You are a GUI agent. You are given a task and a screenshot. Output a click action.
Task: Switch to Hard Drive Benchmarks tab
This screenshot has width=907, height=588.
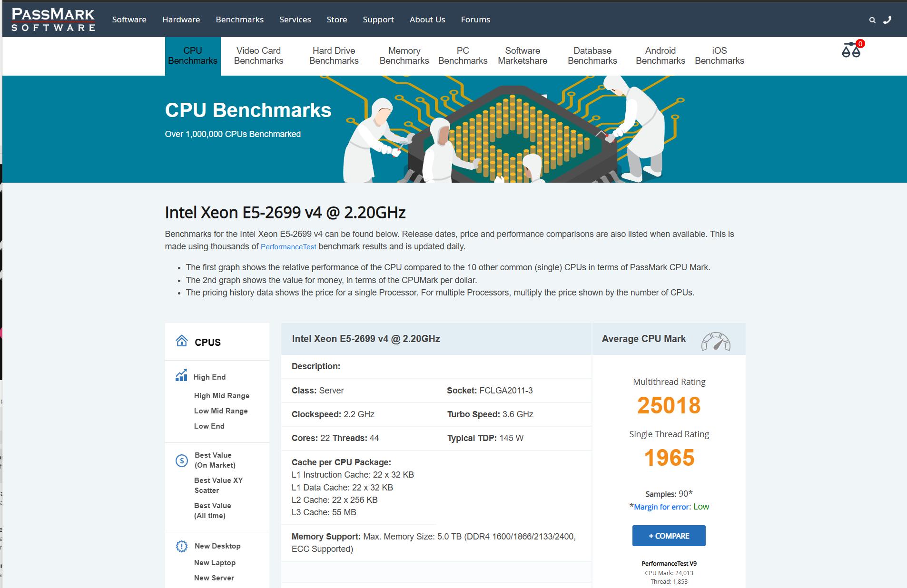[334, 56]
